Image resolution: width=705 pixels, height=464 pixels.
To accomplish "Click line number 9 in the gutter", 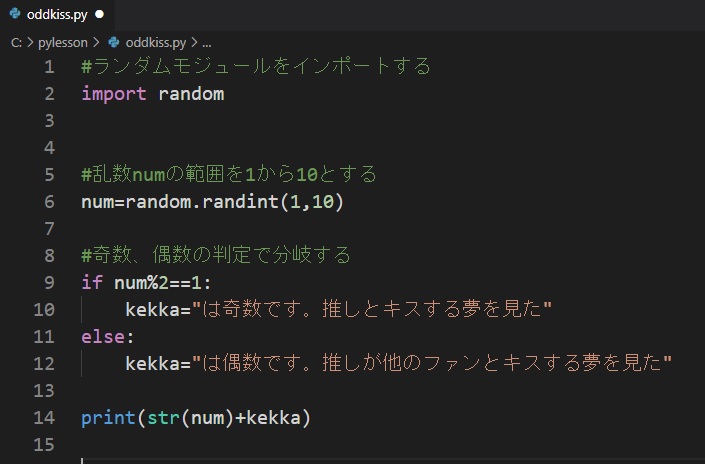I will pos(49,282).
